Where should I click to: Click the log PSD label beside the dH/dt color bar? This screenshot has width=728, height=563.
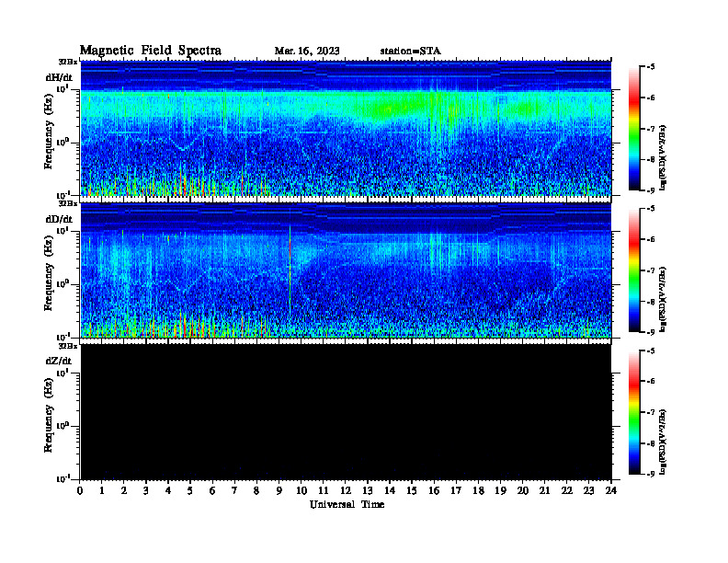pyautogui.click(x=663, y=157)
